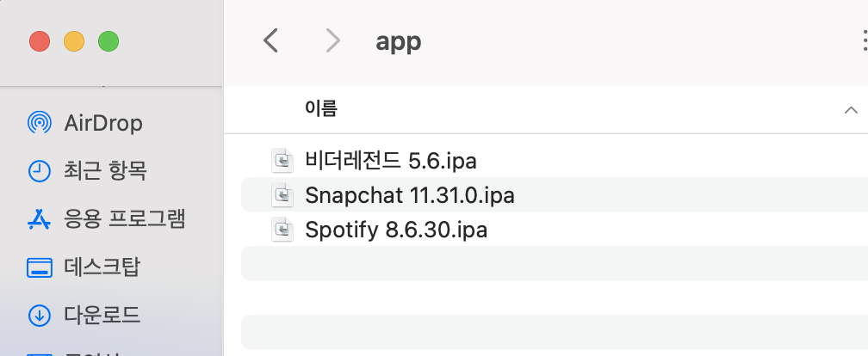This screenshot has width=868, height=356.
Task: Sort by the 이름 column header
Action: click(321, 108)
